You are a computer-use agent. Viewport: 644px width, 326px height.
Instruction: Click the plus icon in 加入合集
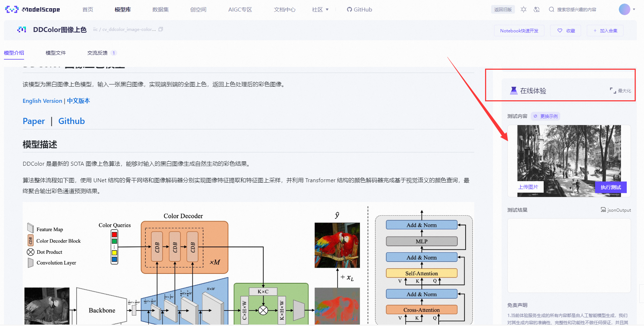(595, 31)
